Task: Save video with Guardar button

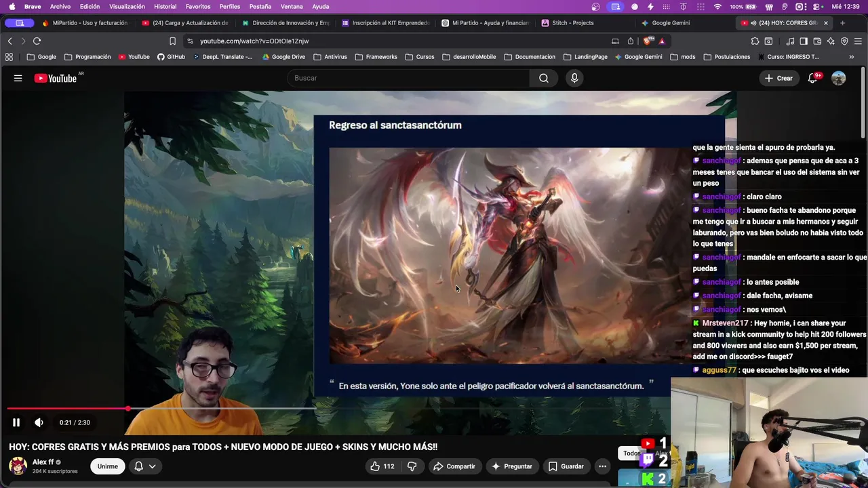Action: (x=566, y=466)
